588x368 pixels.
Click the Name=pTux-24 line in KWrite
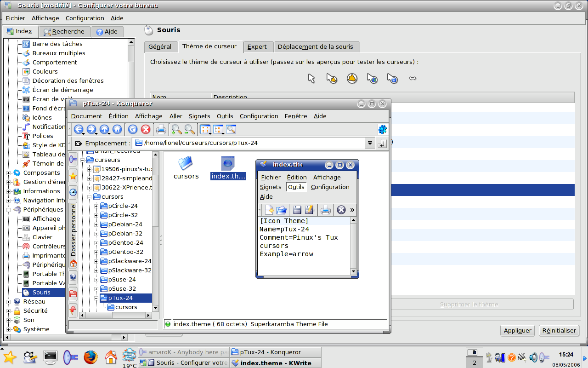(x=284, y=230)
